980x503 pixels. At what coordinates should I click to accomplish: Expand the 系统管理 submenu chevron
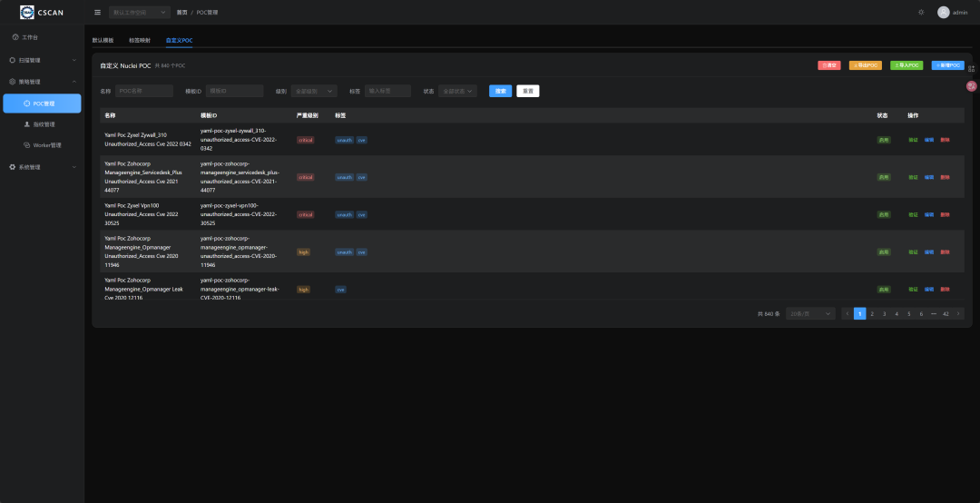click(x=74, y=167)
